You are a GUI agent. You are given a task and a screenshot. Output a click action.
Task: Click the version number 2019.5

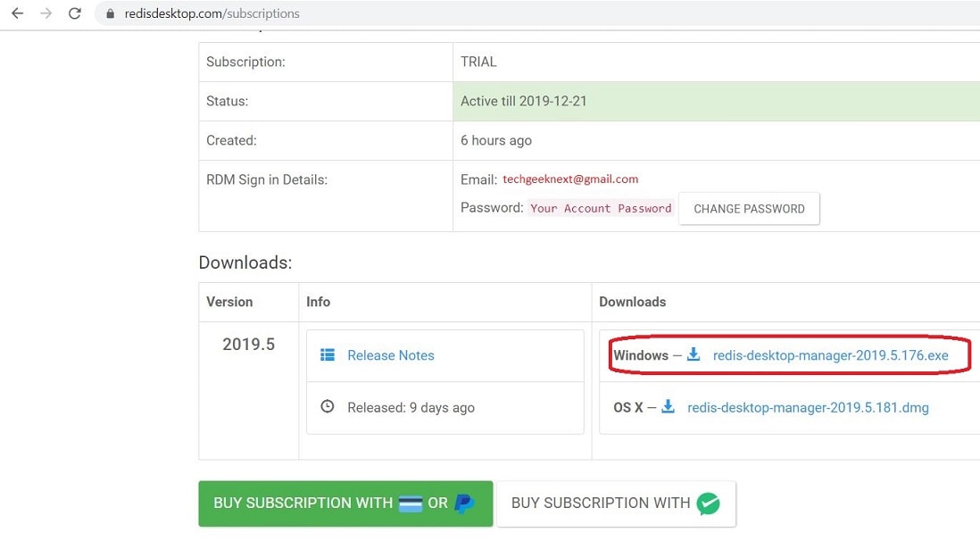click(x=249, y=345)
